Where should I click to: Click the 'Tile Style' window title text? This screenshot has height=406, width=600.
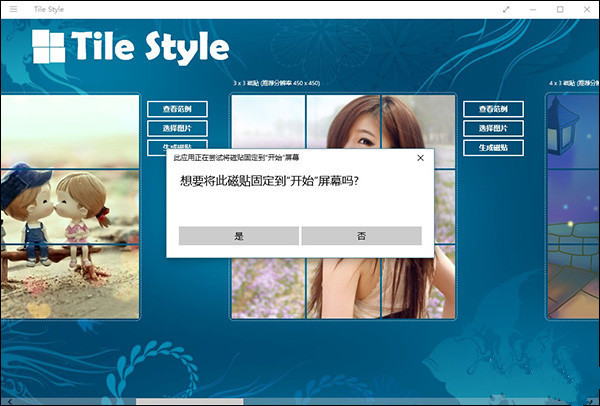[x=49, y=9]
